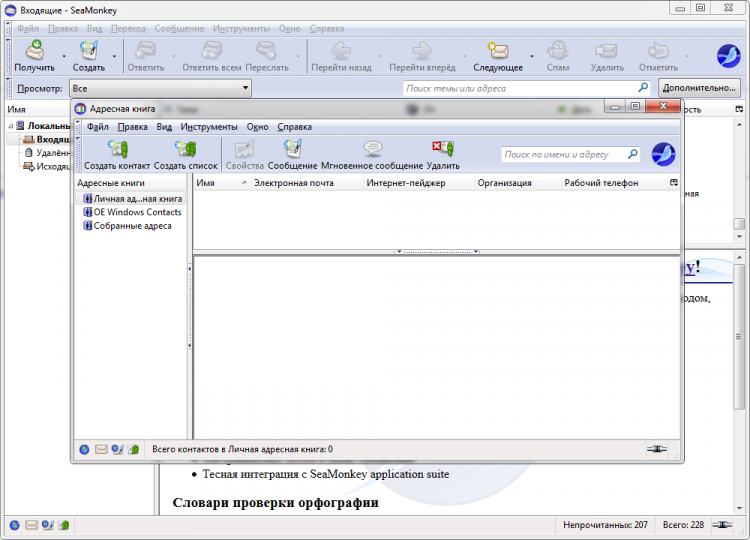Viewport: 750px width, 540px height.
Task: Click Рабочий телефон column header
Action: [x=615, y=183]
